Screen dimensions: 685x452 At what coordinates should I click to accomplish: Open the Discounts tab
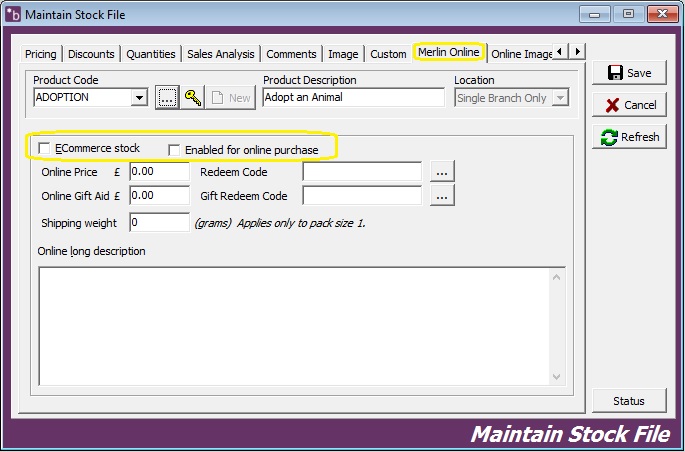click(x=92, y=54)
